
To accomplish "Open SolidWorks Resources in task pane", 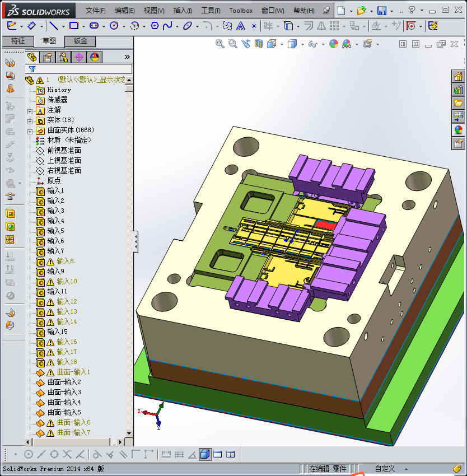I will 458,76.
